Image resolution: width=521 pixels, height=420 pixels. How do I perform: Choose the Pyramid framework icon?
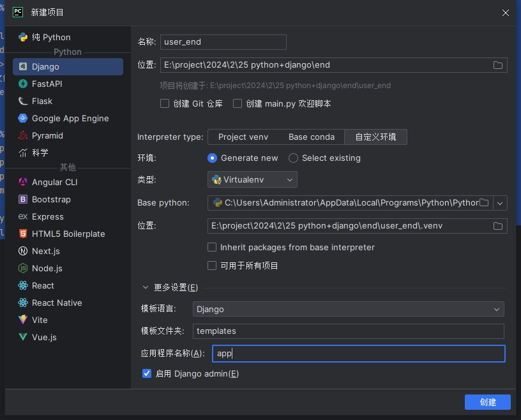click(x=23, y=135)
